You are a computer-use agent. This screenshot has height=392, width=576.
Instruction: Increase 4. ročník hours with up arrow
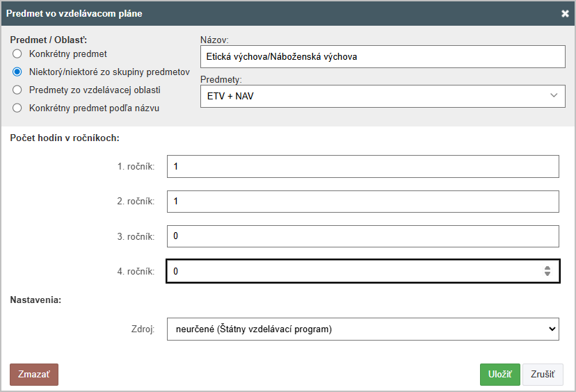[x=547, y=268]
